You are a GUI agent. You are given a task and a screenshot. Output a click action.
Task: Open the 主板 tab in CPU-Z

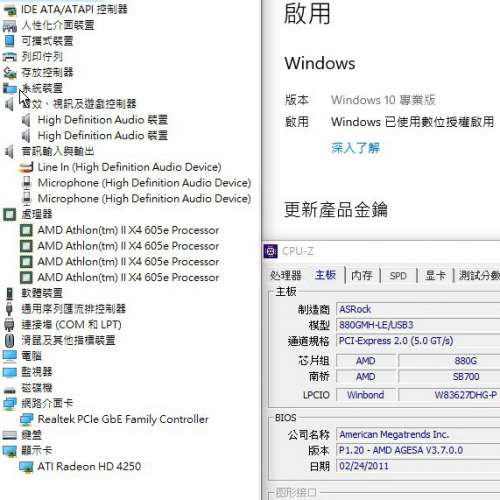pyautogui.click(x=325, y=275)
